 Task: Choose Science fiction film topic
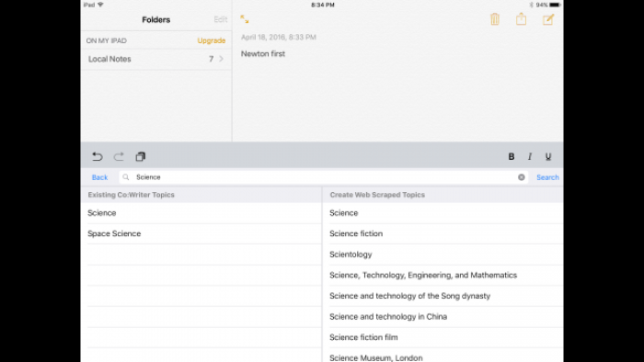pyautogui.click(x=443, y=337)
